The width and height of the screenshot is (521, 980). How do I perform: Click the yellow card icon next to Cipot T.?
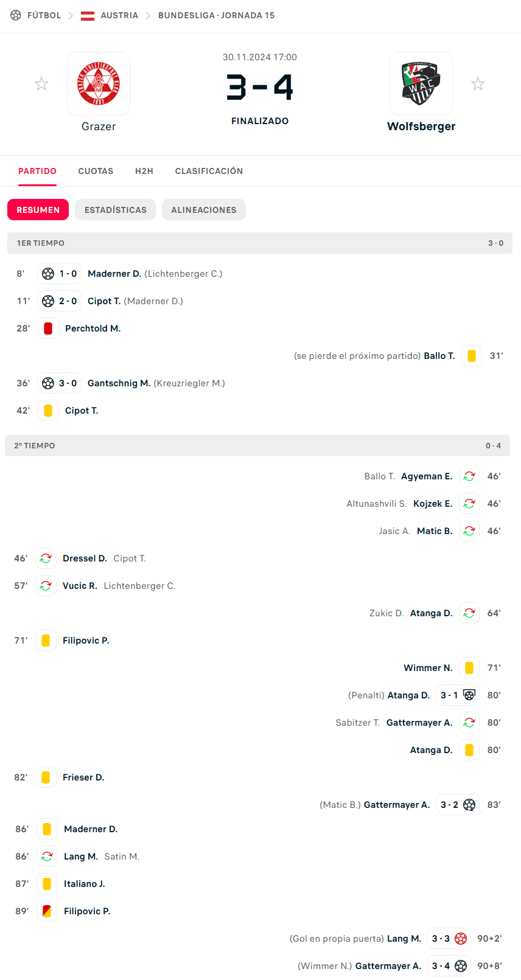tap(47, 410)
